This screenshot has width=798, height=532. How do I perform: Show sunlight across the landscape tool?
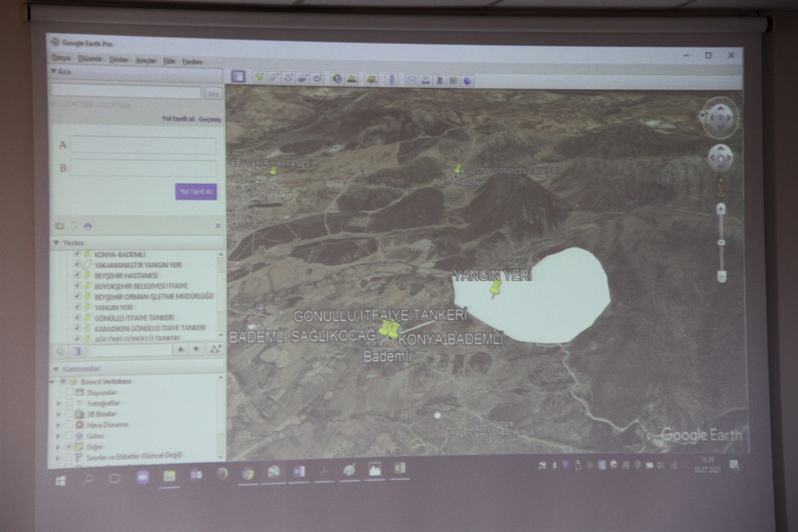(352, 78)
